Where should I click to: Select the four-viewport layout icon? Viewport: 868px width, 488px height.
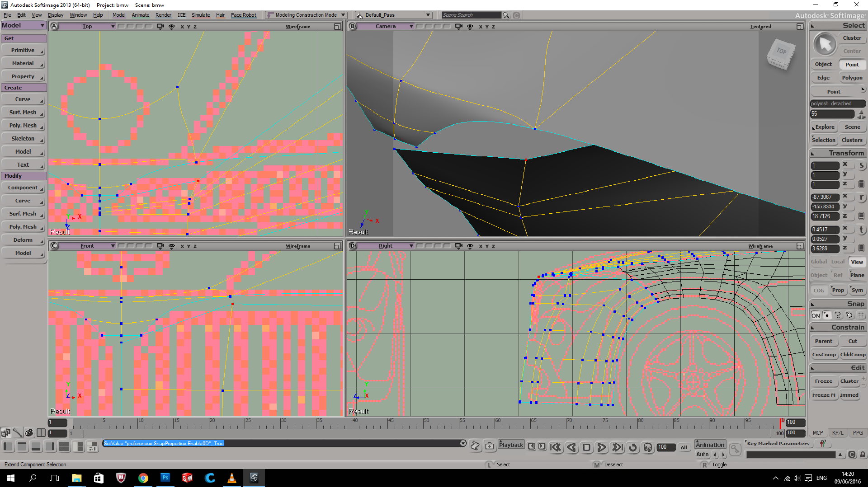click(64, 446)
